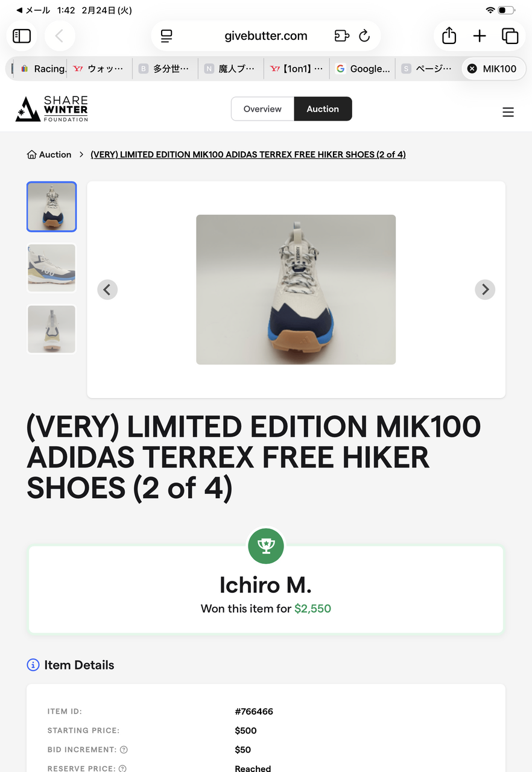Image resolution: width=532 pixels, height=772 pixels.
Task: Show previous shoe photo with left arrow
Action: 107,289
